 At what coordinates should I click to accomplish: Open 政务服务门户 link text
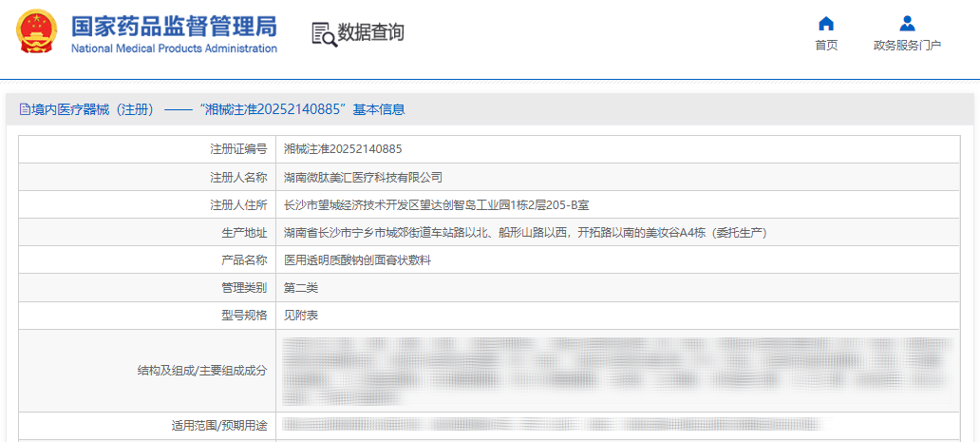907,45
